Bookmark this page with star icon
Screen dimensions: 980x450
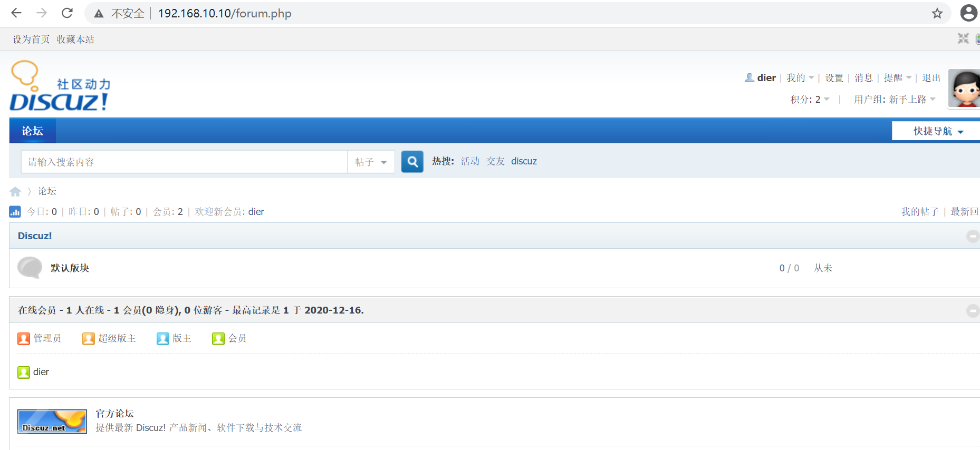point(937,13)
